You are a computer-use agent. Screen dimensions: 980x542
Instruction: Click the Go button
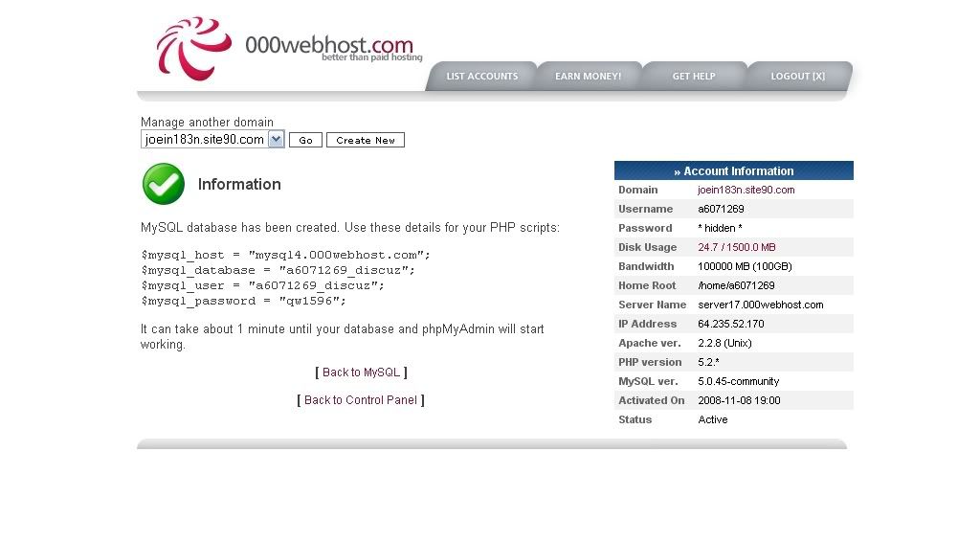[305, 140]
